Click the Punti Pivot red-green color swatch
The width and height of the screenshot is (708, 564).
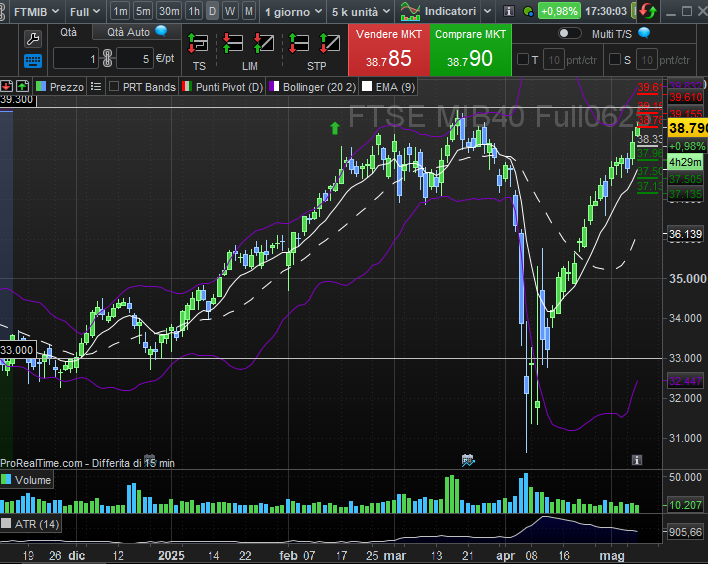pos(187,86)
